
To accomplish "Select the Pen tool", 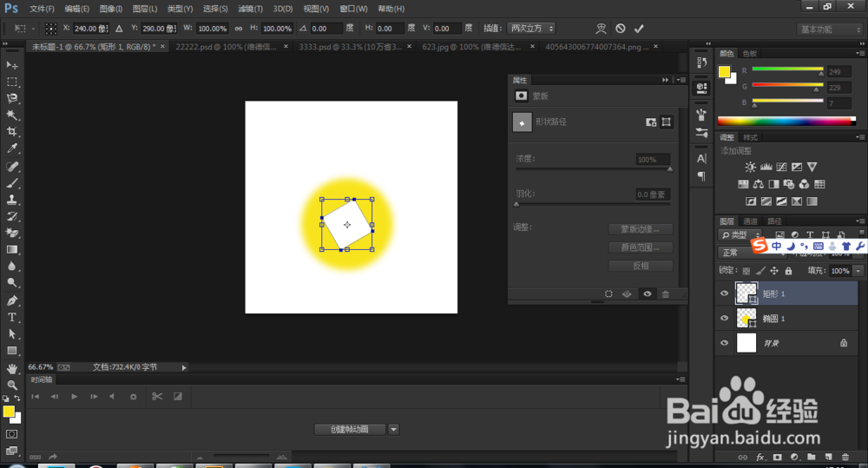I will [11, 300].
